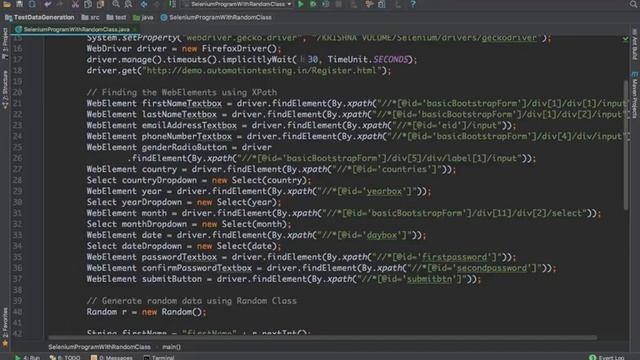Open the Event Log in status bar
640x360 pixels.
[607, 357]
